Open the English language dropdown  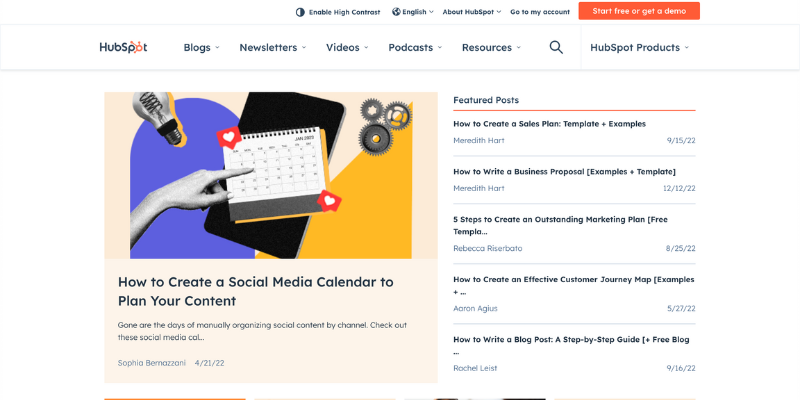point(413,12)
